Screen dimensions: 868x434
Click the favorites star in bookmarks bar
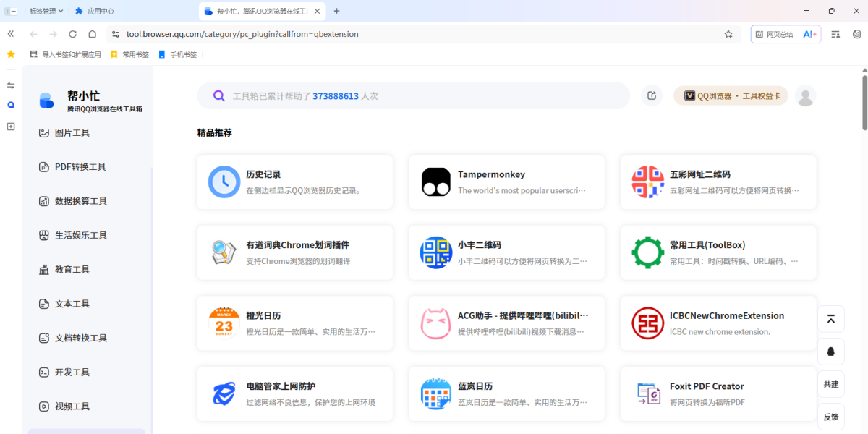[11, 54]
